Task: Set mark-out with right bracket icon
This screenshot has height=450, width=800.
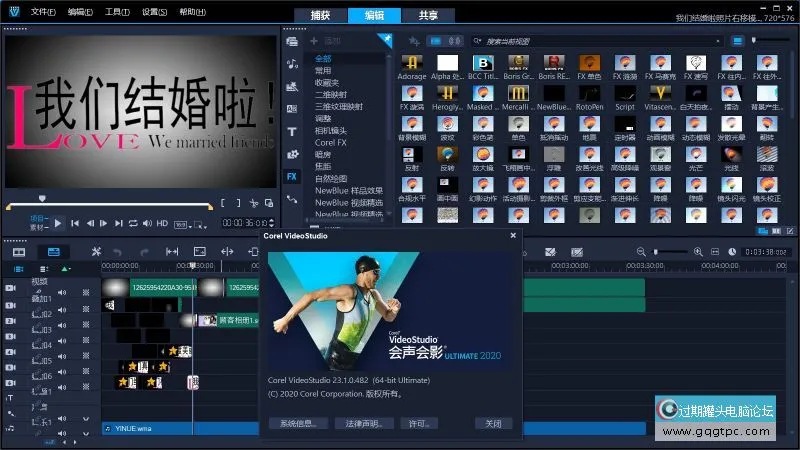Action: pyautogui.click(x=238, y=203)
